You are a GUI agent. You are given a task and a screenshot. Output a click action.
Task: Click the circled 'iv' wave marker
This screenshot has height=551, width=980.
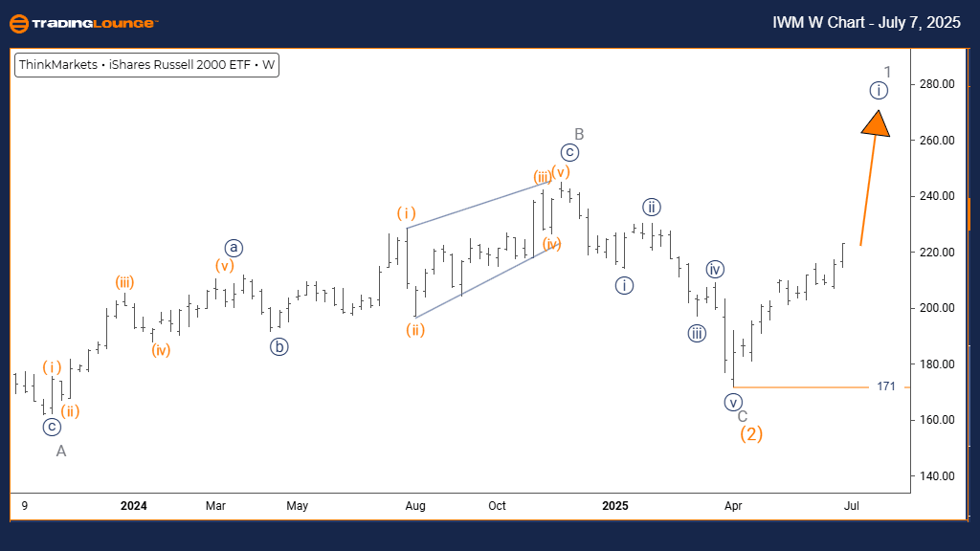coord(715,269)
